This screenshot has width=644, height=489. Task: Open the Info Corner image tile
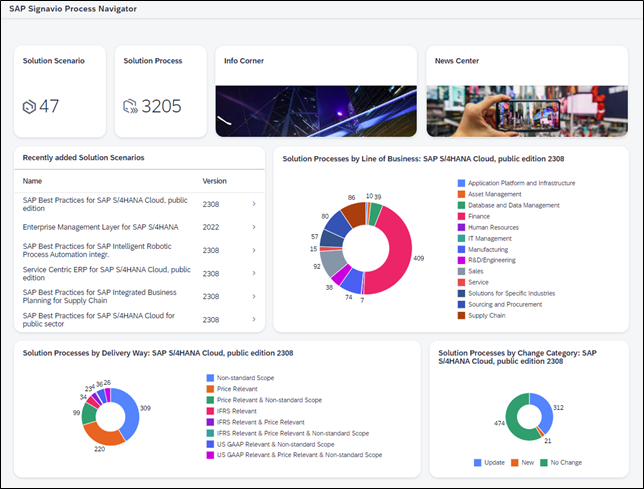pyautogui.click(x=316, y=91)
